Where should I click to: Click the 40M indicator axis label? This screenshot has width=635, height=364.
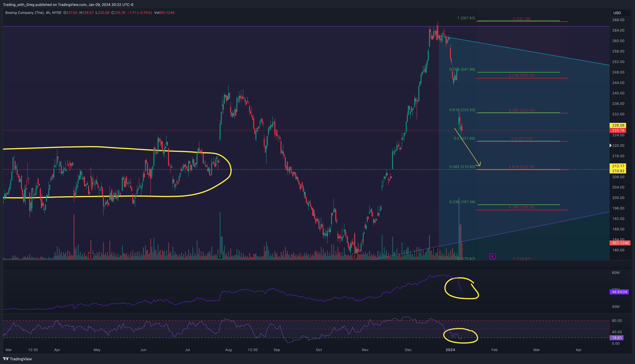pyautogui.click(x=616, y=306)
